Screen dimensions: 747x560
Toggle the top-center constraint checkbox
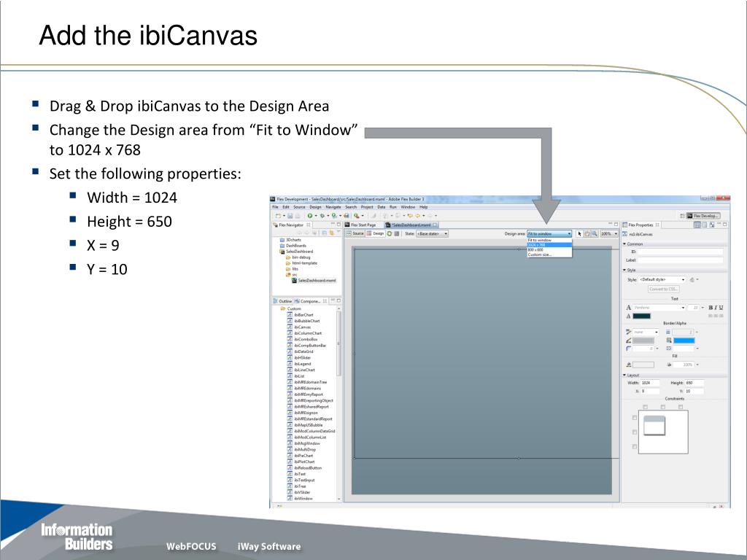coord(663,407)
